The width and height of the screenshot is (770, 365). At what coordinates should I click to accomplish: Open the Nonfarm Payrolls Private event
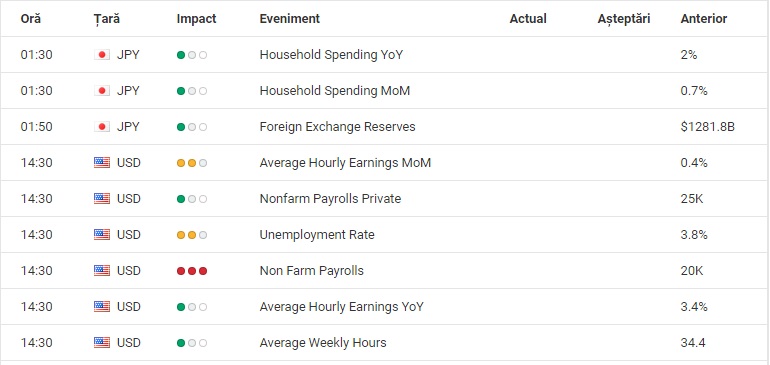click(x=330, y=199)
